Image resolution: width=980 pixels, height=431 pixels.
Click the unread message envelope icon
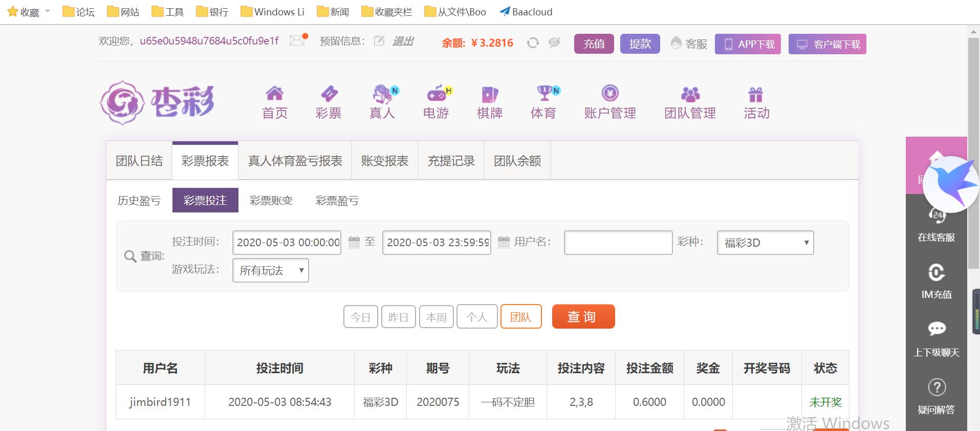(x=298, y=40)
